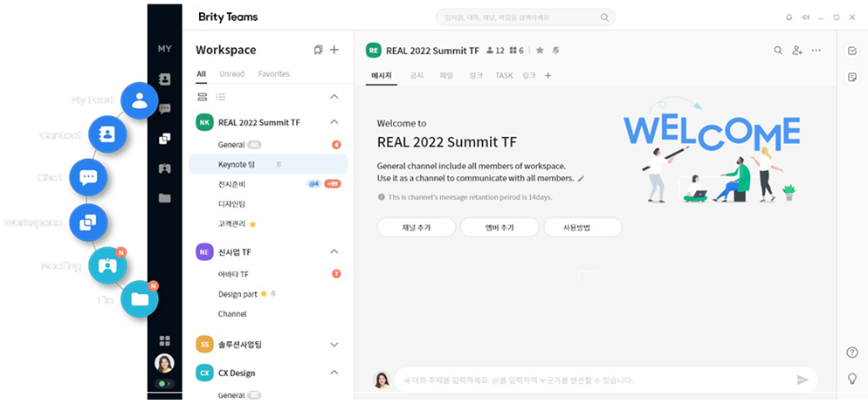Toggle the mute icon on Design part
The width and height of the screenshot is (868, 404).
pyautogui.click(x=273, y=294)
